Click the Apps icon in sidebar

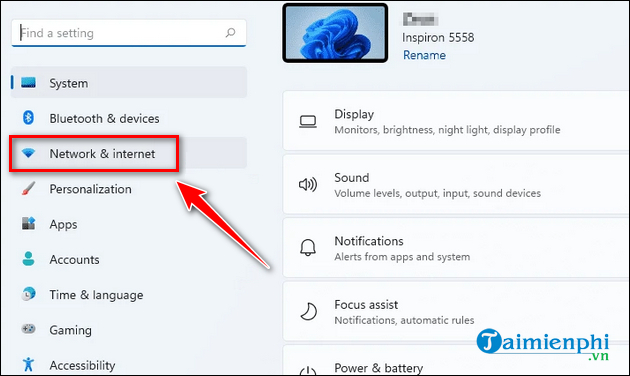(x=28, y=223)
